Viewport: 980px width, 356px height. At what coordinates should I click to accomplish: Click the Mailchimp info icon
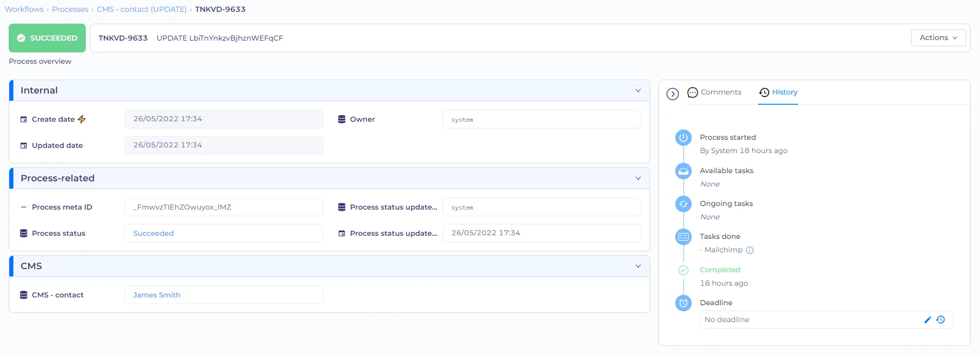tap(750, 250)
